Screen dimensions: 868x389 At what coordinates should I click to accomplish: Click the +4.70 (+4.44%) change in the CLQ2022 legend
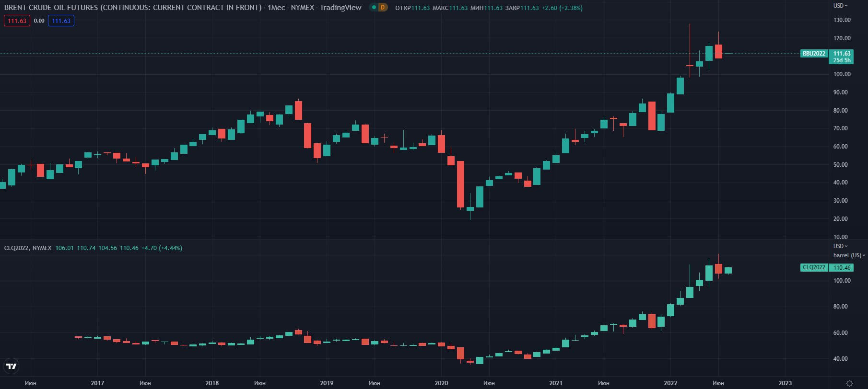(162, 248)
